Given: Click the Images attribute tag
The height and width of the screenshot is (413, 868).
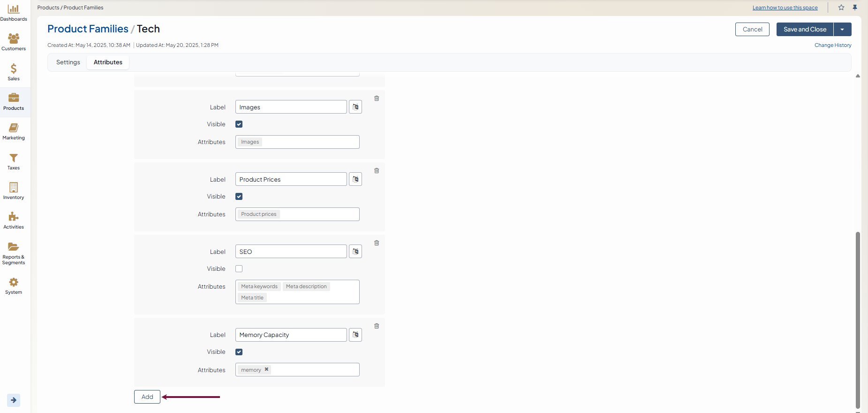Looking at the screenshot, I should click(250, 142).
